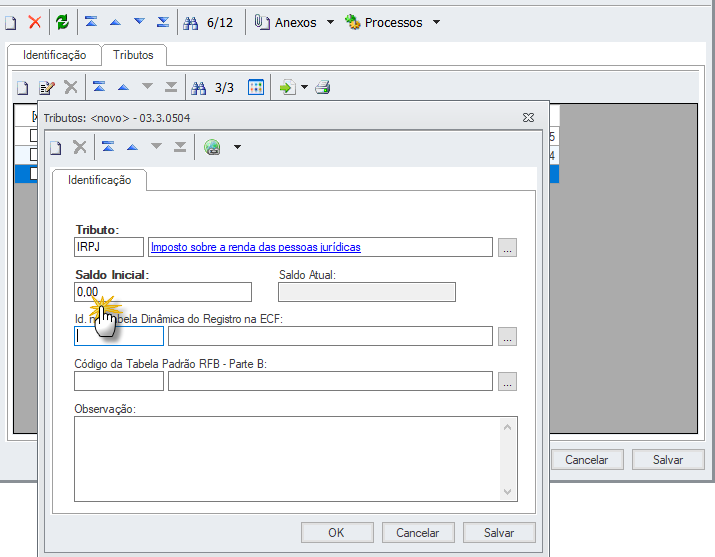Go to last record in main toolbar

(x=163, y=22)
